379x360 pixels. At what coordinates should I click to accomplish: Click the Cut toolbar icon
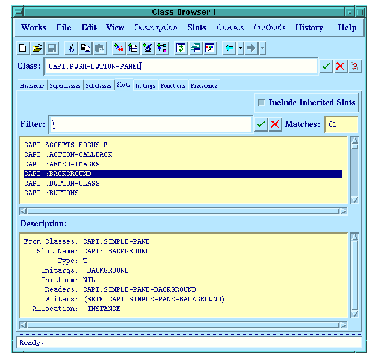tap(71, 48)
